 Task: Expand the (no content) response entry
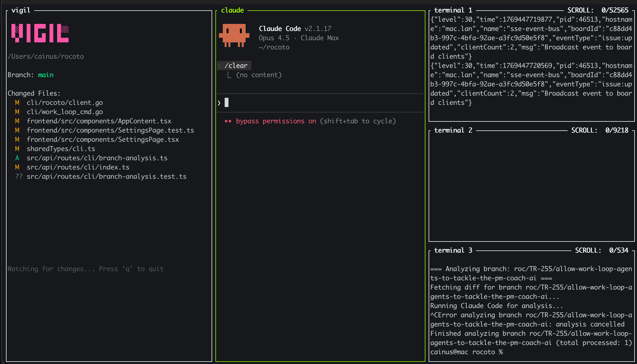tap(259, 75)
